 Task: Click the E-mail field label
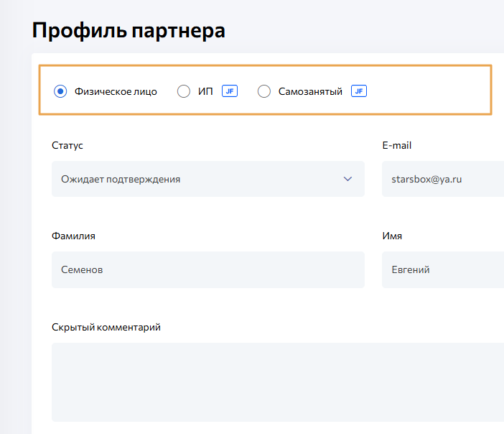coord(397,145)
